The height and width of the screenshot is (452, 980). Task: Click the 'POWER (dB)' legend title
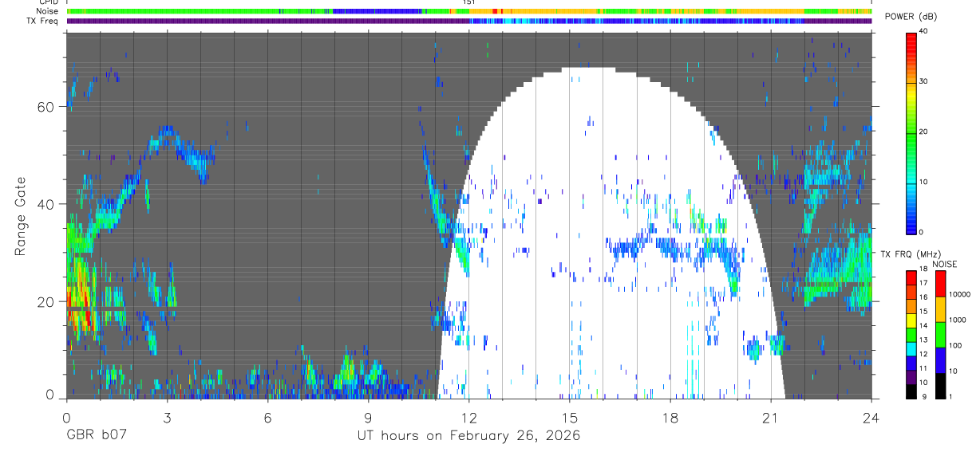tap(911, 18)
